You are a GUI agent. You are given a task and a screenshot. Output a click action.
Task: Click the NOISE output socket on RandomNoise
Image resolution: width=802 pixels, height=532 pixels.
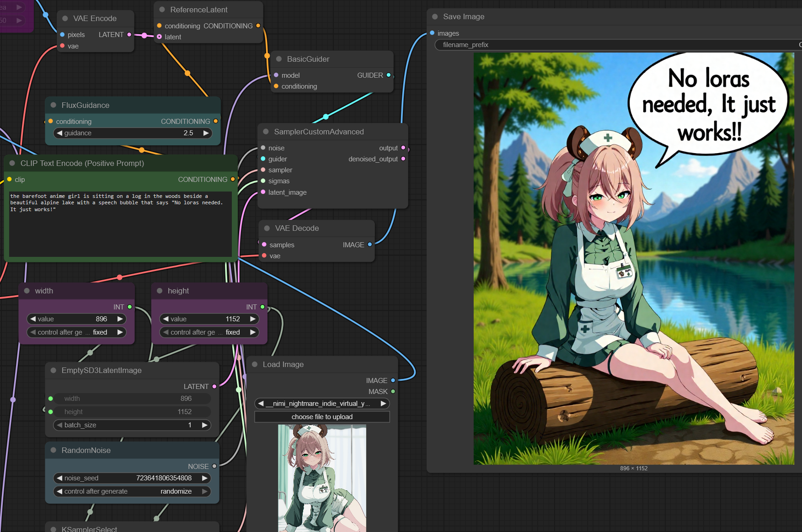coord(214,467)
